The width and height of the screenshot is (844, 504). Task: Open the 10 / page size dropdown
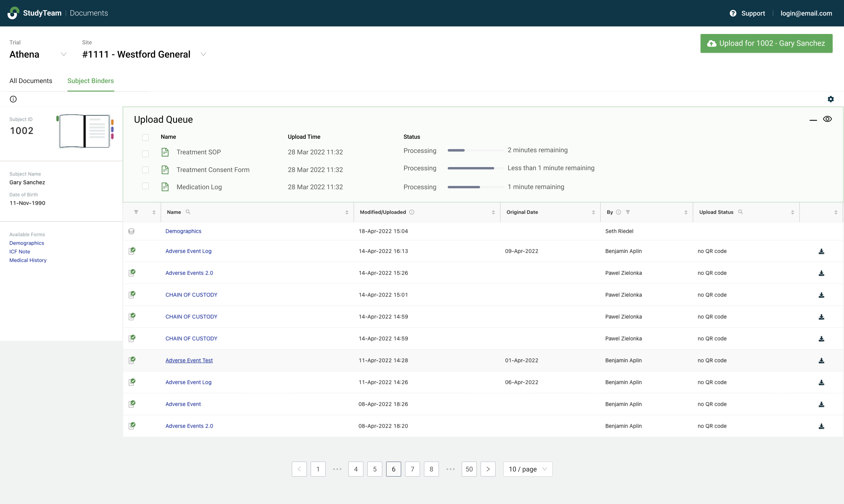click(x=527, y=469)
